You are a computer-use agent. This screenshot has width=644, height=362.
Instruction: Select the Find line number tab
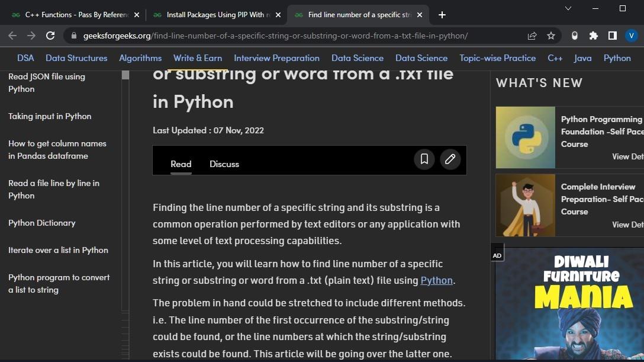[358, 15]
